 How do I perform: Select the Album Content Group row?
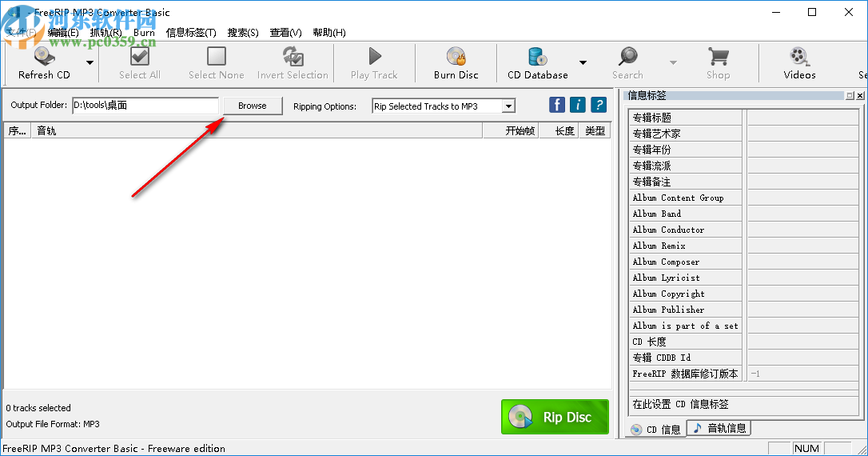coord(744,198)
